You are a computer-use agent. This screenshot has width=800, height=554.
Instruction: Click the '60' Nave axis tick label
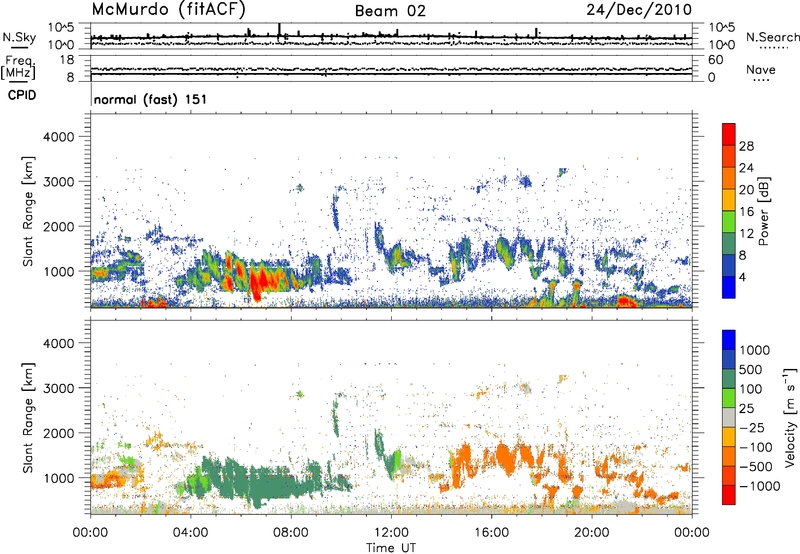[716, 60]
